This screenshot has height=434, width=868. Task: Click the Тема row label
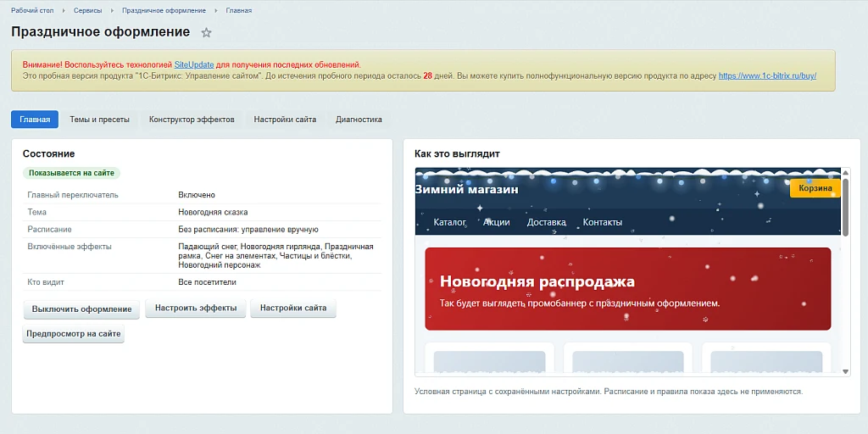click(37, 212)
